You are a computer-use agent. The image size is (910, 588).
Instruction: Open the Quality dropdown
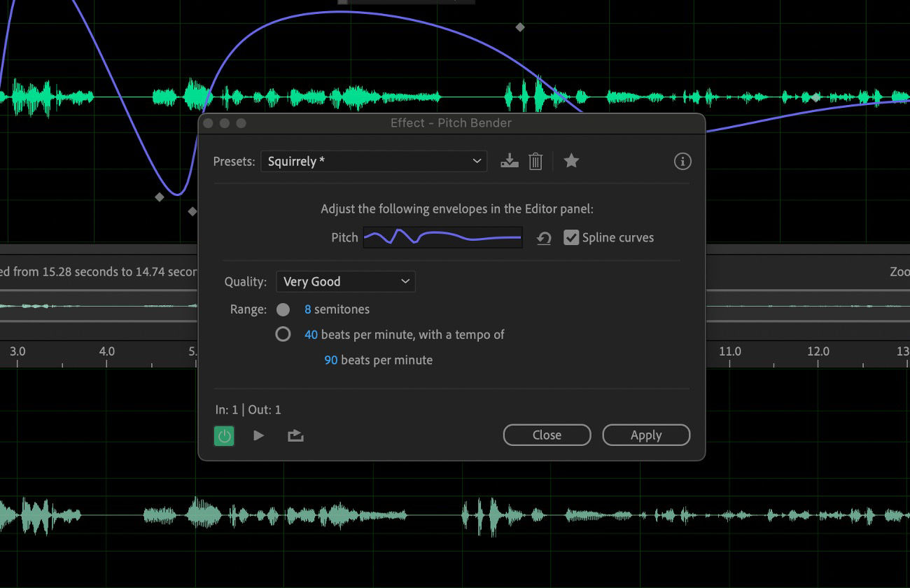click(345, 281)
